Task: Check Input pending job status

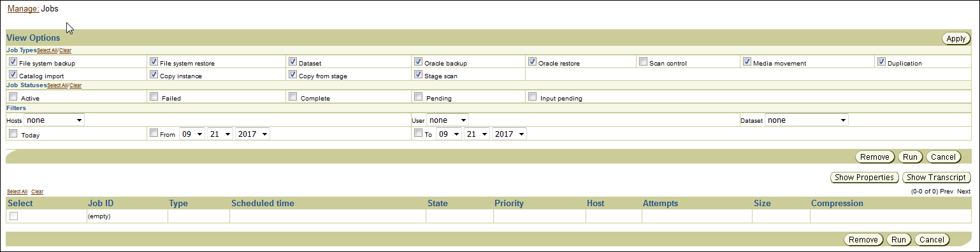Action: coord(532,97)
